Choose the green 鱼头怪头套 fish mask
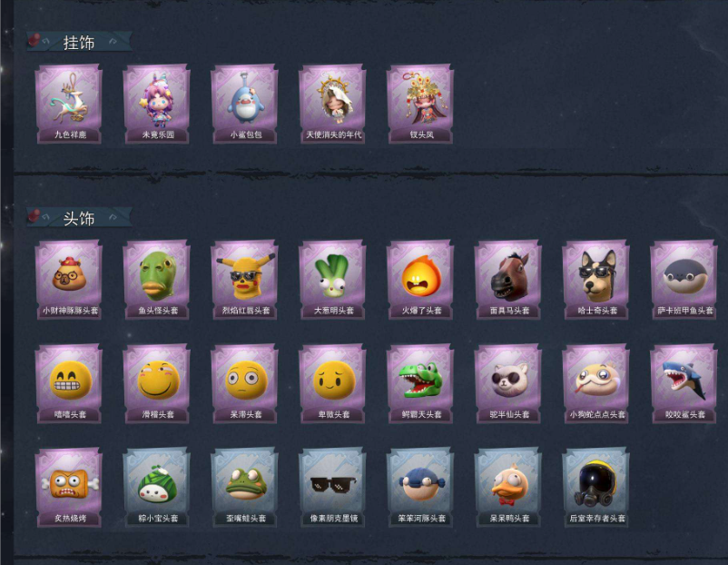 (157, 279)
